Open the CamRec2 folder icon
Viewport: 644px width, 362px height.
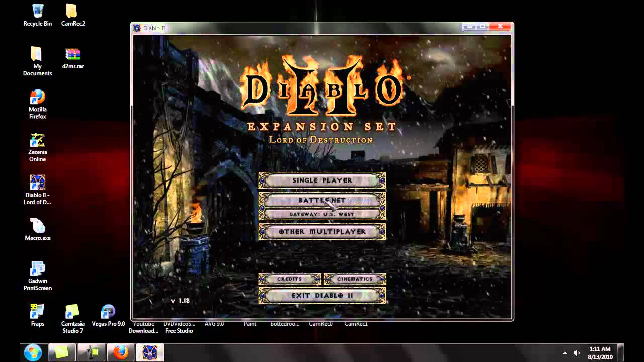pos(72,15)
